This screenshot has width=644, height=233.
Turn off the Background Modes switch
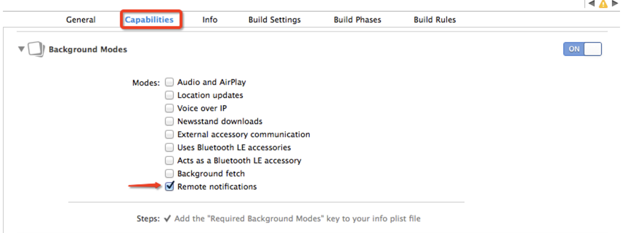[x=582, y=49]
